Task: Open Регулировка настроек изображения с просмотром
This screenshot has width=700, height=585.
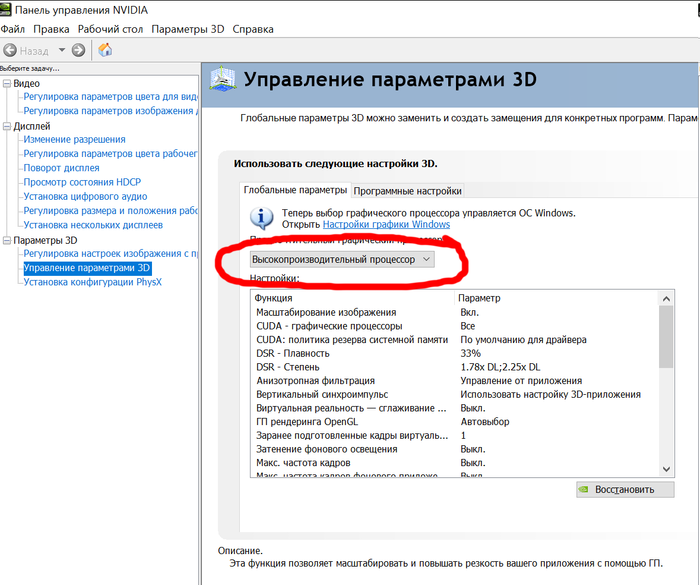Action: 110,254
